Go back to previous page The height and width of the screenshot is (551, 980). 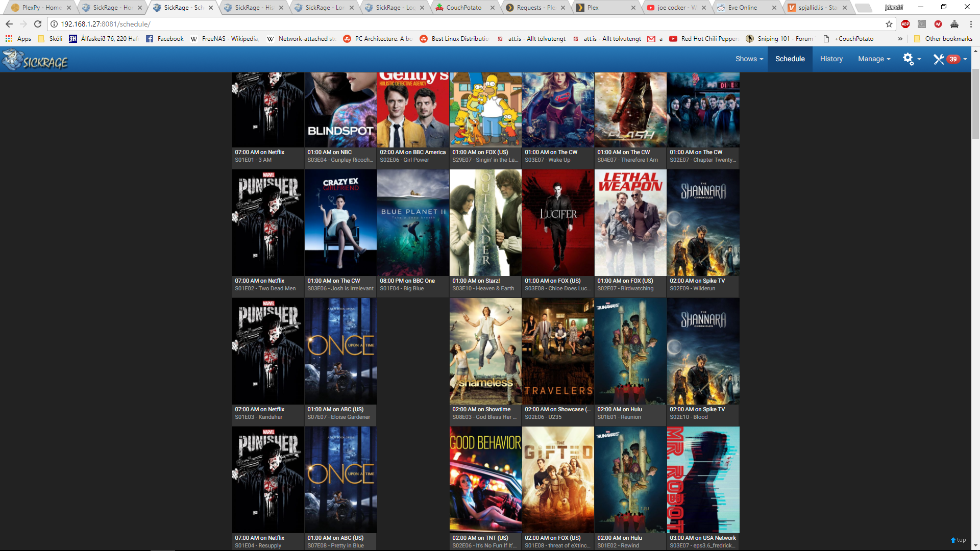pyautogui.click(x=9, y=24)
